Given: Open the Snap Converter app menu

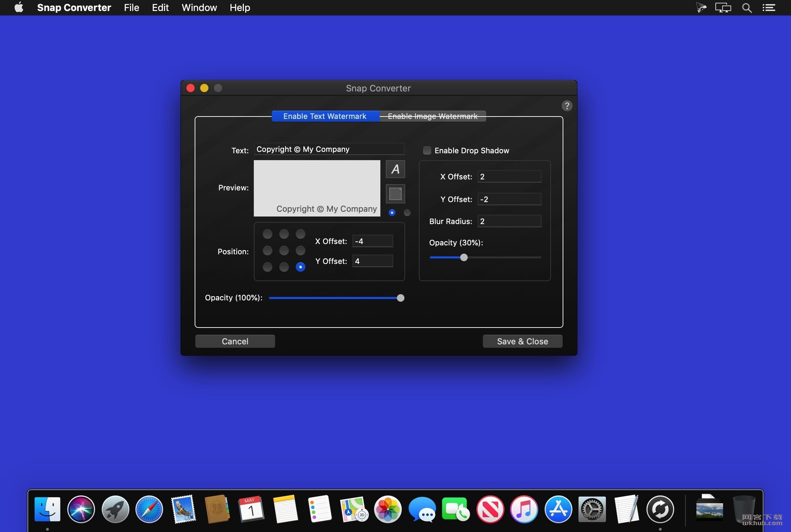Looking at the screenshot, I should 74,8.
